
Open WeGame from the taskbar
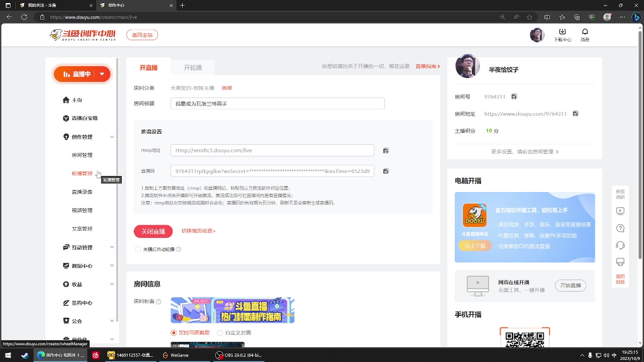pyautogui.click(x=176, y=355)
